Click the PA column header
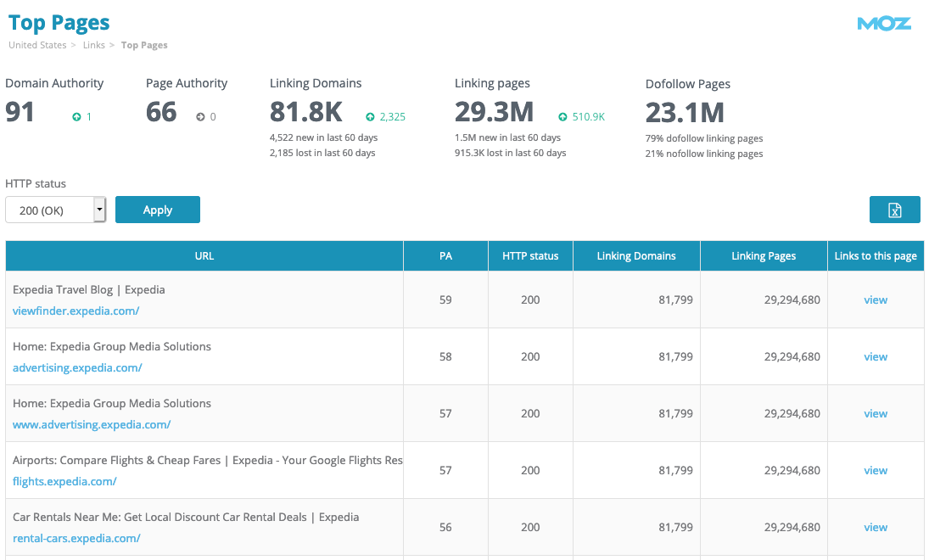The height and width of the screenshot is (560, 929). (445, 255)
